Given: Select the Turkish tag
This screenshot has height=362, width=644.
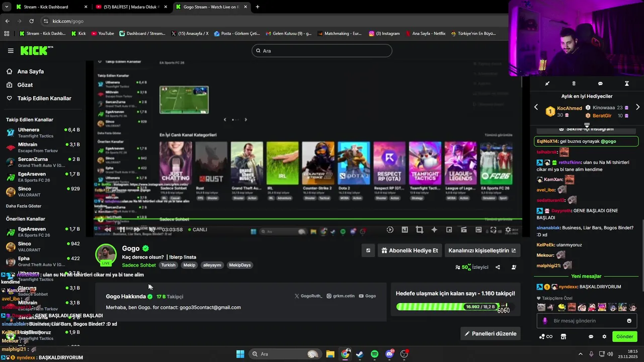Looking at the screenshot, I should (x=168, y=265).
